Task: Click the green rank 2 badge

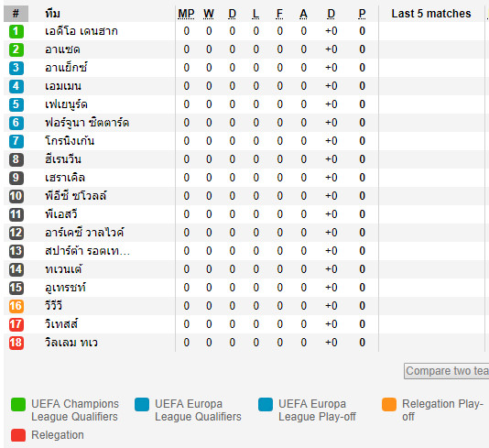Action: tap(16, 49)
